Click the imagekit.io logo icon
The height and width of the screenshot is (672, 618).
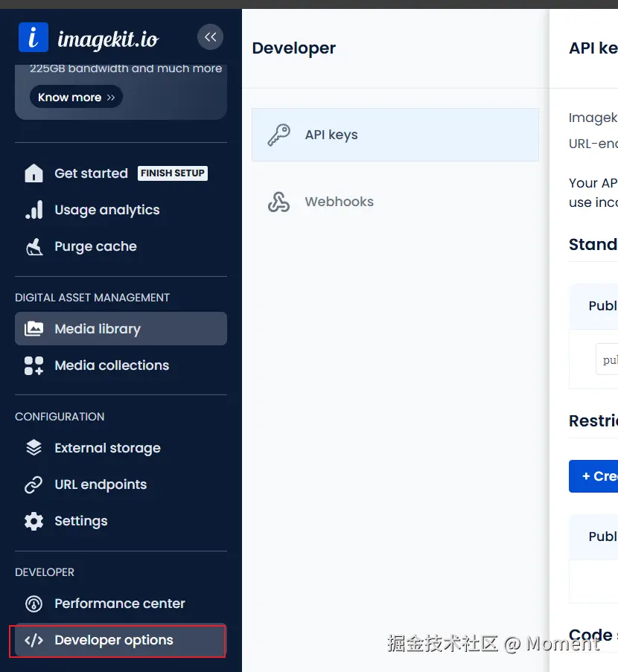[34, 37]
